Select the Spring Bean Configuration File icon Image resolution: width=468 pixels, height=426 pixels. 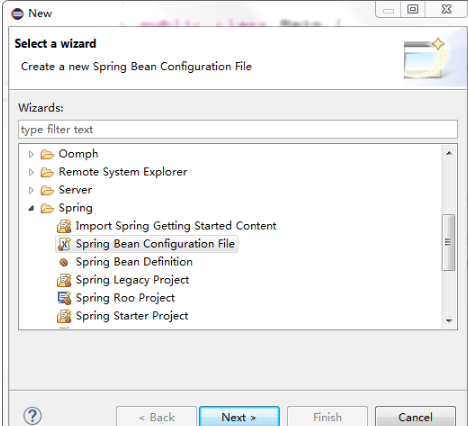click(64, 244)
